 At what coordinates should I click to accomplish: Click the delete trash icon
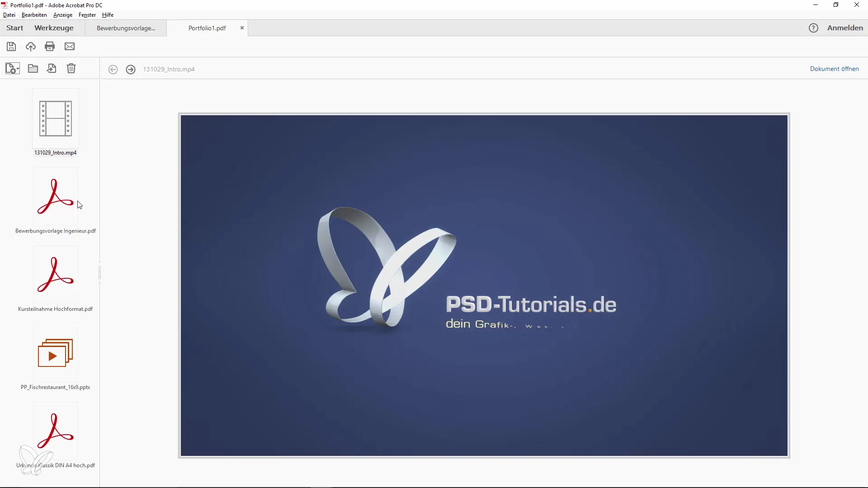71,69
